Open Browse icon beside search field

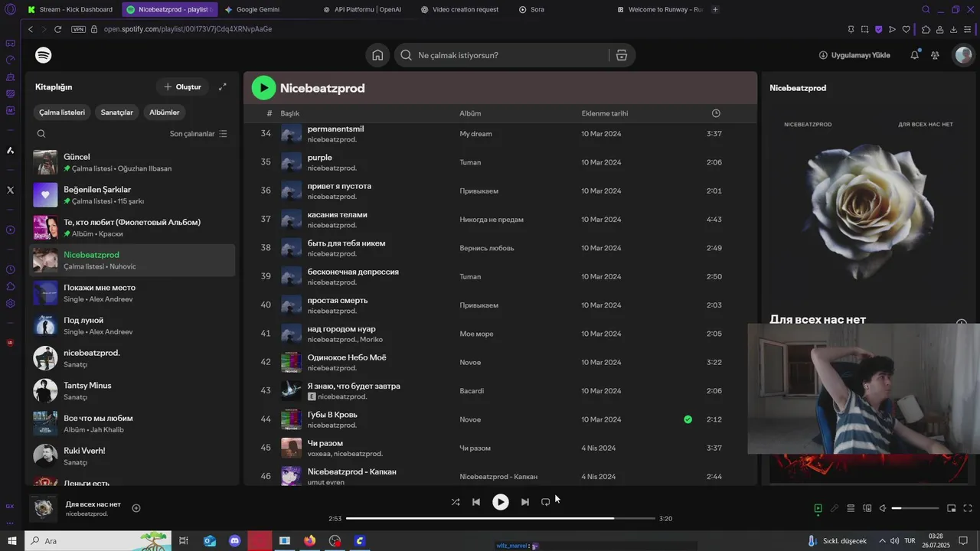[621, 55]
